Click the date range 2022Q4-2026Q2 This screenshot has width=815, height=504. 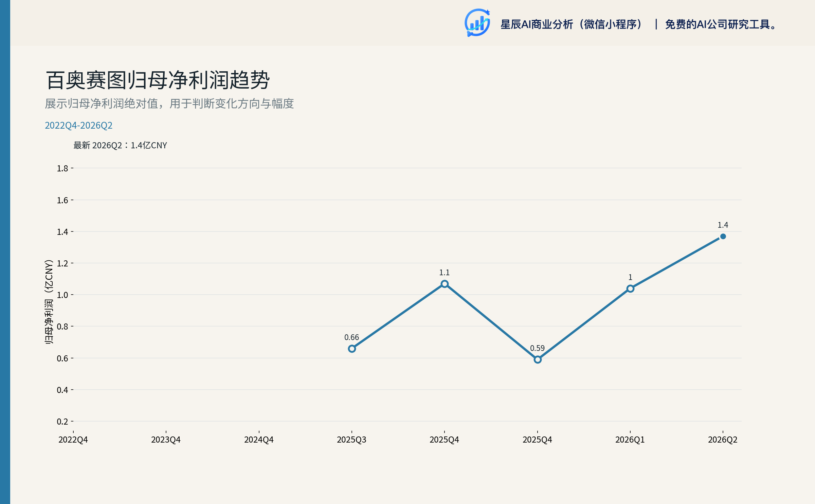coord(78,125)
